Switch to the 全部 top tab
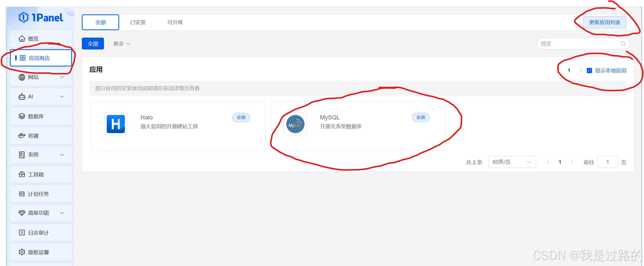Image resolution: width=644 pixels, height=266 pixels. pyautogui.click(x=100, y=22)
